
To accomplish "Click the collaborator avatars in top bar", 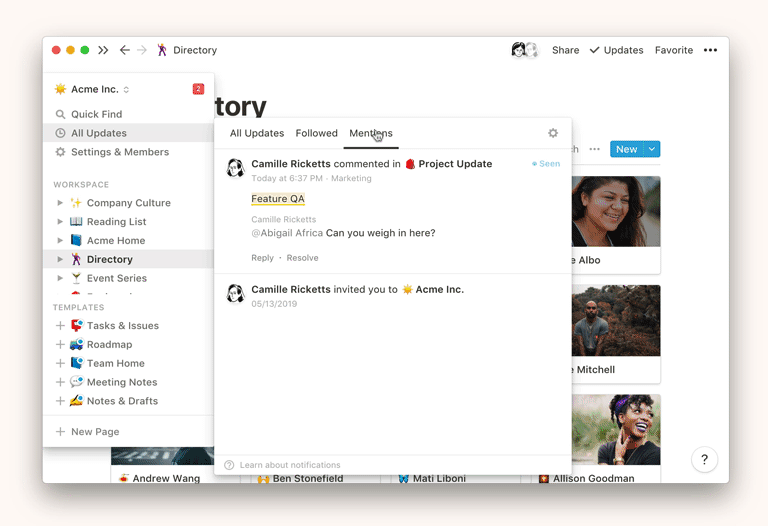I will point(525,50).
